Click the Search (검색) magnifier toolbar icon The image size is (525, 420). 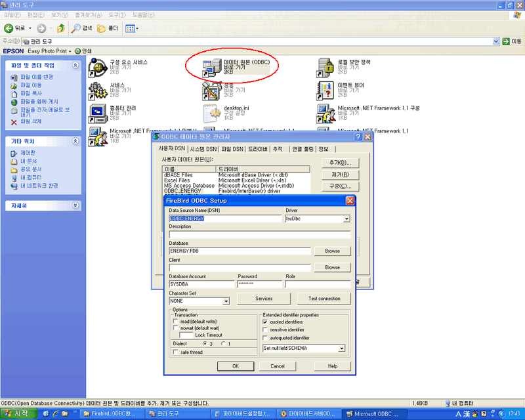(75, 28)
